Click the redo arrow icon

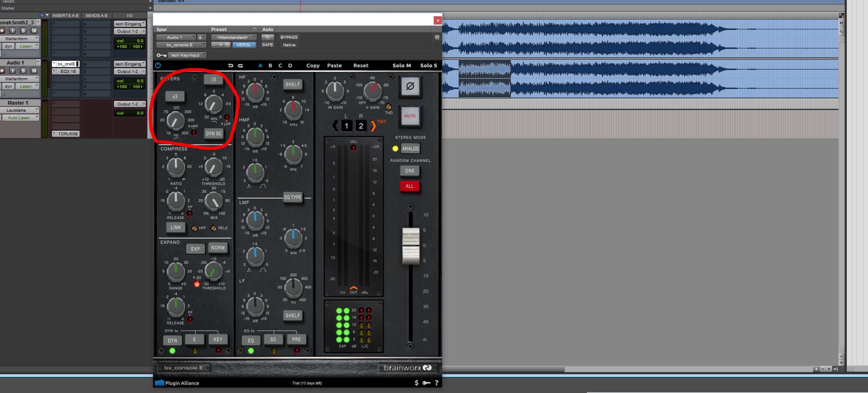coord(240,65)
